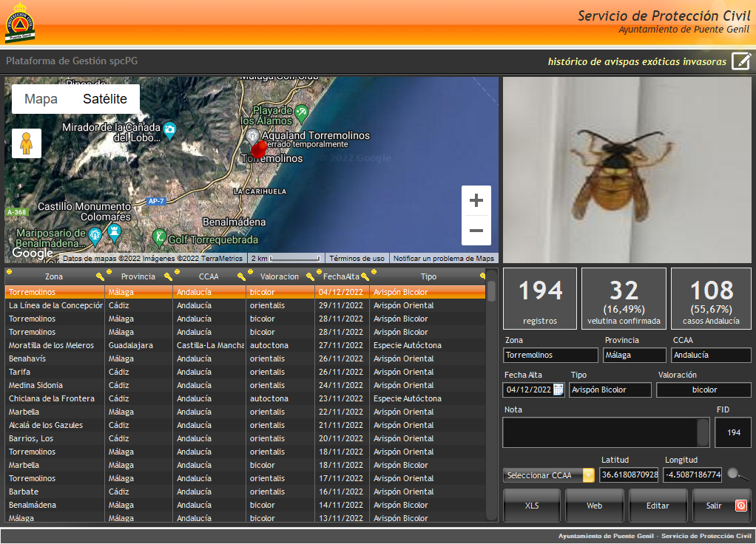This screenshot has height=544, width=756.
Task: Select the Benahavís row
Action: (245, 359)
